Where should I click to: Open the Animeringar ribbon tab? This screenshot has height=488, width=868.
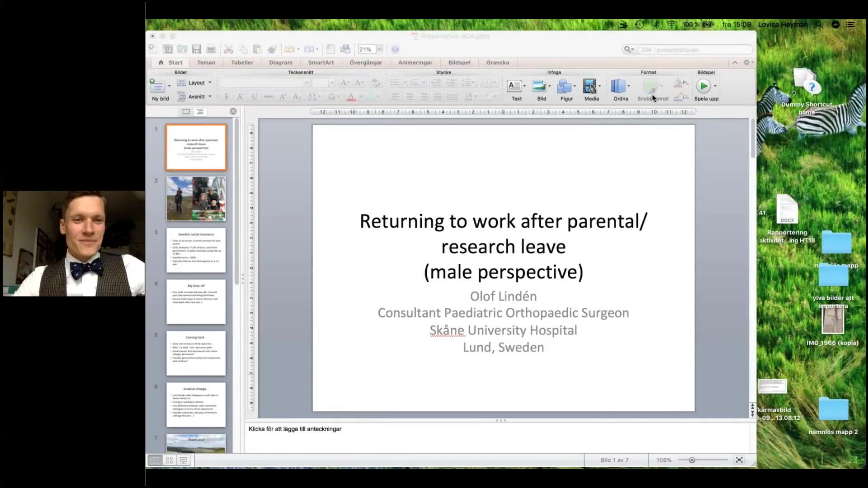point(415,63)
